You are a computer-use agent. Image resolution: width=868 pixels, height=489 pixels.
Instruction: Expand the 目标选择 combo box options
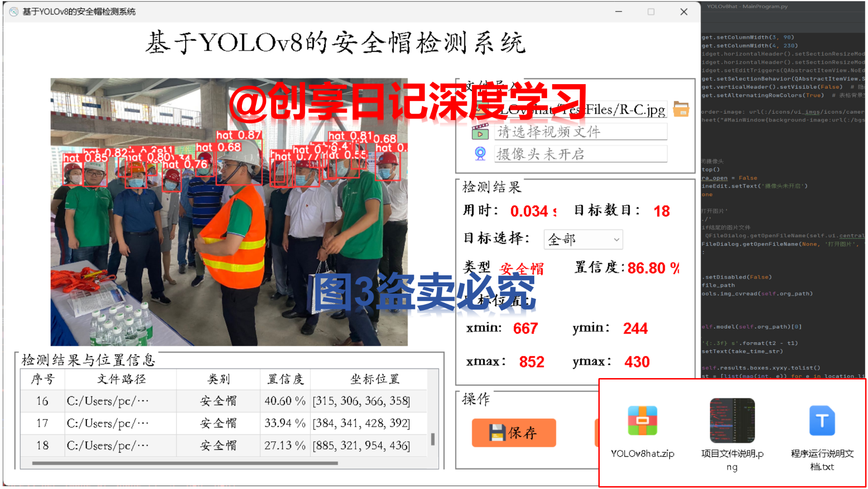(616, 240)
